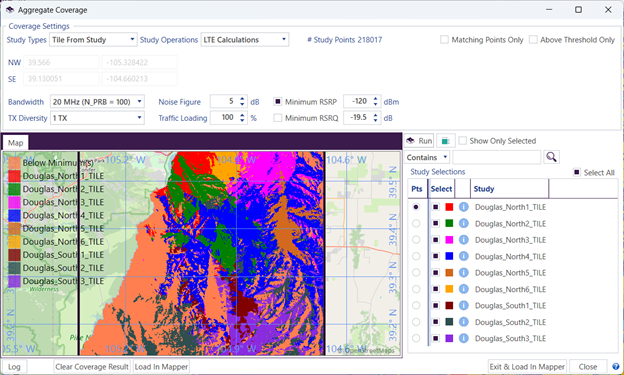
Task: Click info icon for Douglas_North6_TILE
Action: pos(463,289)
